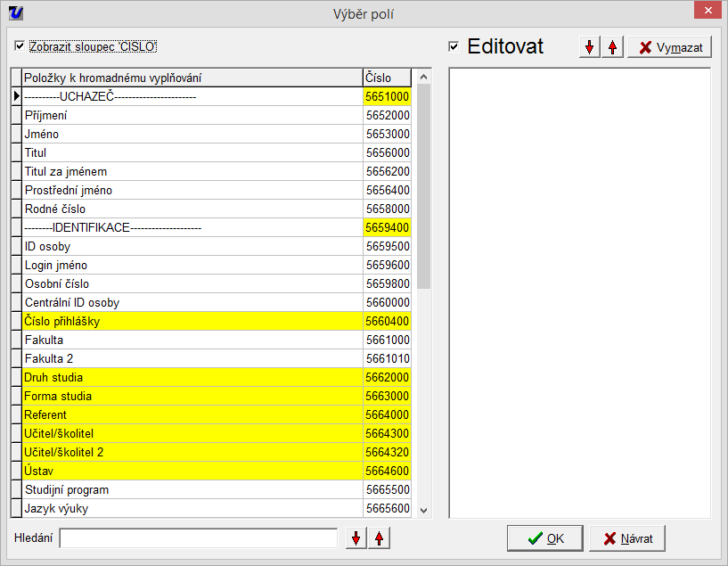Click the search down arrow beside Hledání
The image size is (728, 566).
click(356, 538)
